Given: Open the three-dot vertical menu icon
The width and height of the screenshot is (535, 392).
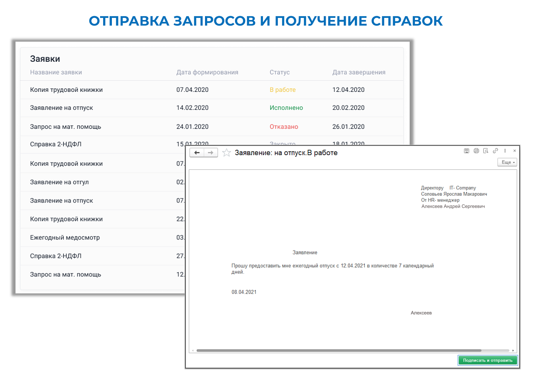Looking at the screenshot, I should (505, 151).
